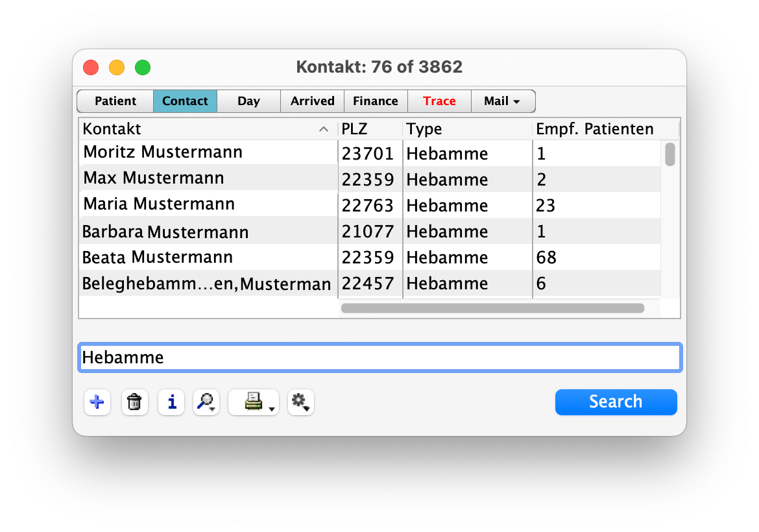759x532 pixels.
Task: Open the red Trace tab
Action: coord(439,101)
